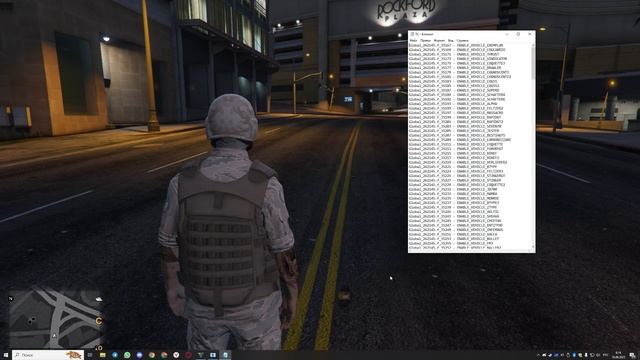Click the Notepad vertical scrollbar thumb
The width and height of the screenshot is (640, 360).
(x=533, y=63)
